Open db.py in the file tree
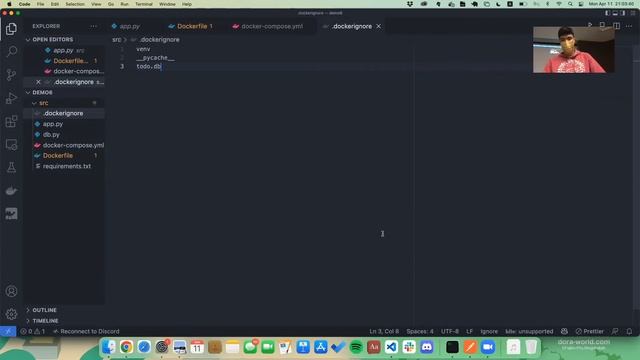The image size is (640, 360). 51,135
